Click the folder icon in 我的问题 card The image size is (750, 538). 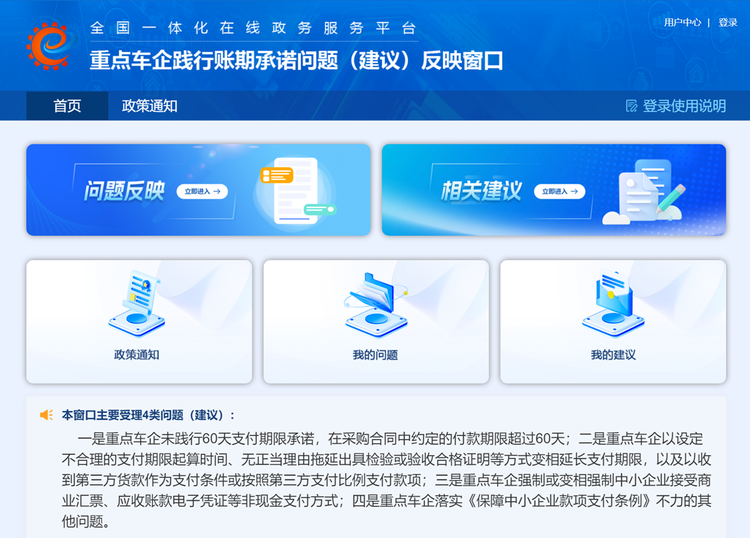click(x=376, y=305)
